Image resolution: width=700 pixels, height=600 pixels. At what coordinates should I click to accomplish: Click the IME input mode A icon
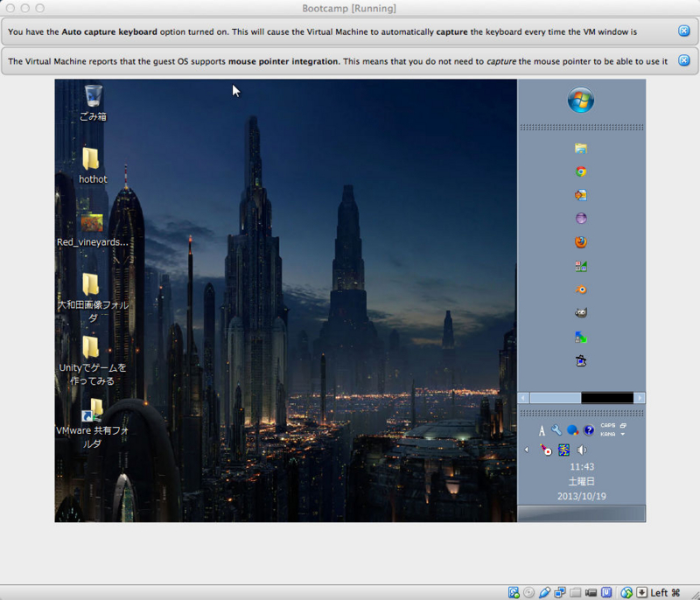pos(542,430)
